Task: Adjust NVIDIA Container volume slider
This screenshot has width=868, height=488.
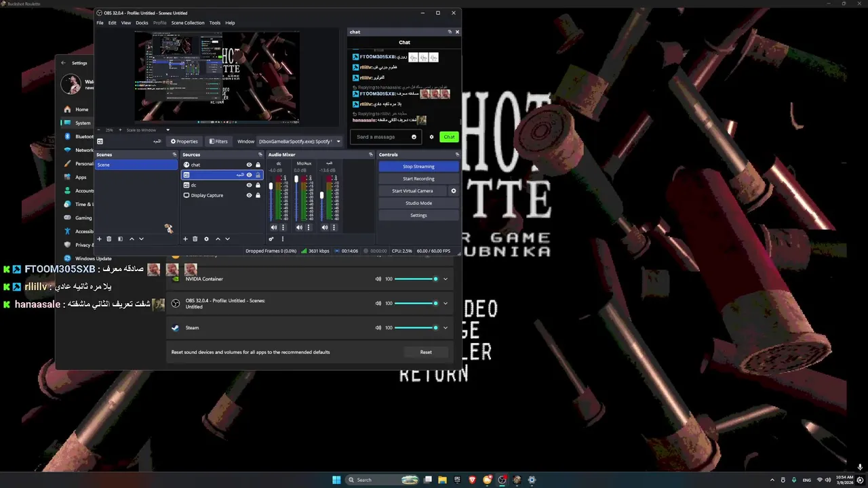Action: [416, 279]
